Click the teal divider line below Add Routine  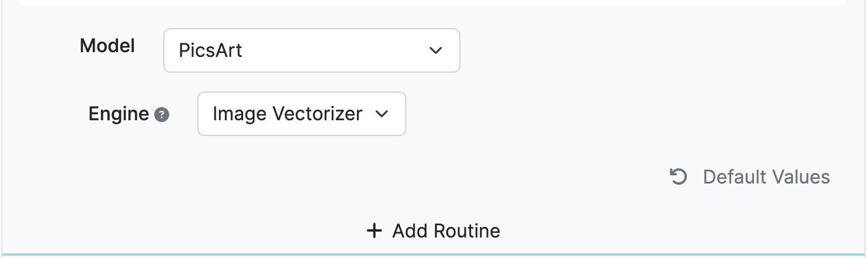click(434, 254)
